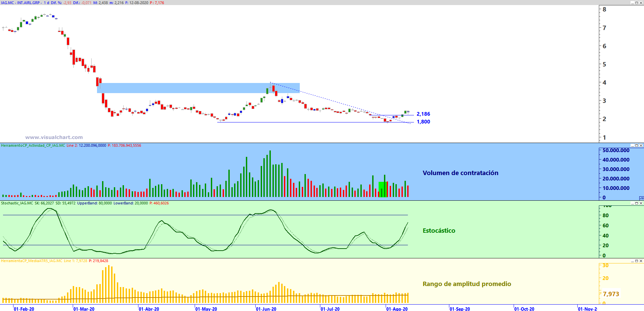Minimize the MediaATR5 indicator pane
Screen dimensions: 644x311
click(x=632, y=261)
